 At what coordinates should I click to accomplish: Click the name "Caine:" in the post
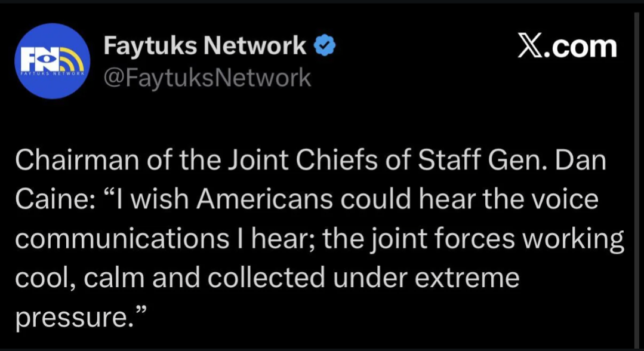50,199
